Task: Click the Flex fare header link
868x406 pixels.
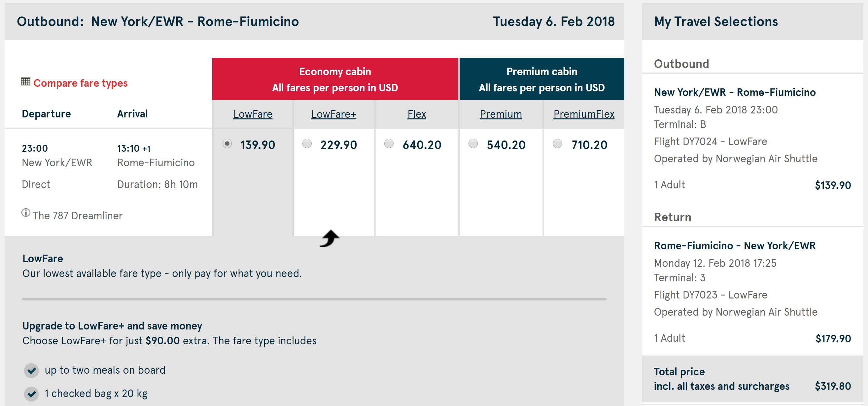Action: [x=417, y=114]
